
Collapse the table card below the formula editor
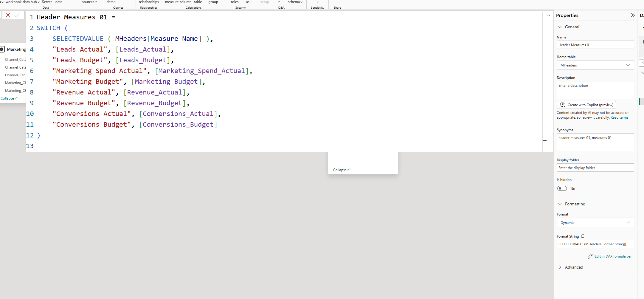point(342,170)
